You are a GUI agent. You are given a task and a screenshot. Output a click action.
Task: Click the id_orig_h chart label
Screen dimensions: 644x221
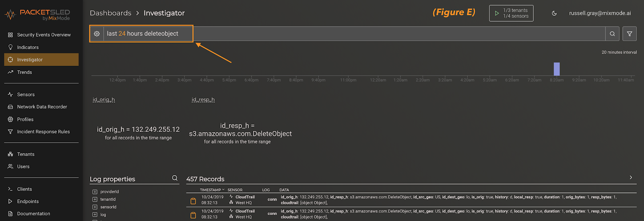(x=104, y=100)
